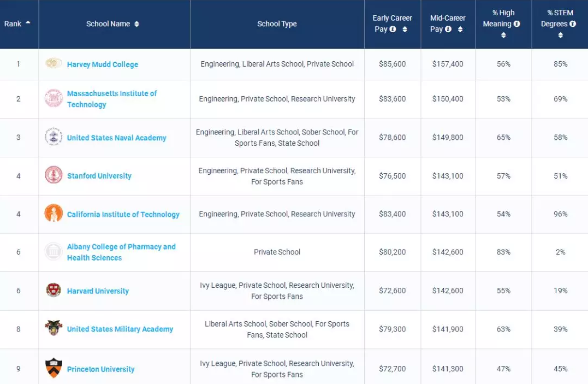Image resolution: width=588 pixels, height=384 pixels.
Task: Open Stanford University link
Action: click(x=99, y=176)
